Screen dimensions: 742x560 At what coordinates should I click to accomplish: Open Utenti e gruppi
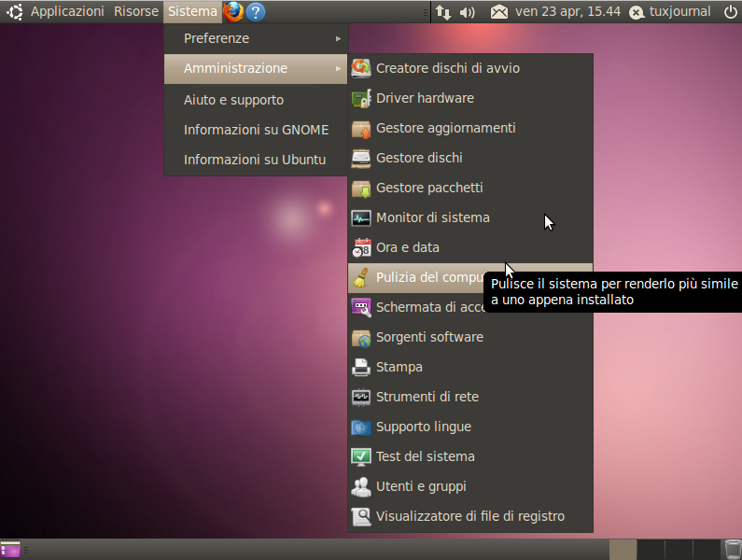470,486
